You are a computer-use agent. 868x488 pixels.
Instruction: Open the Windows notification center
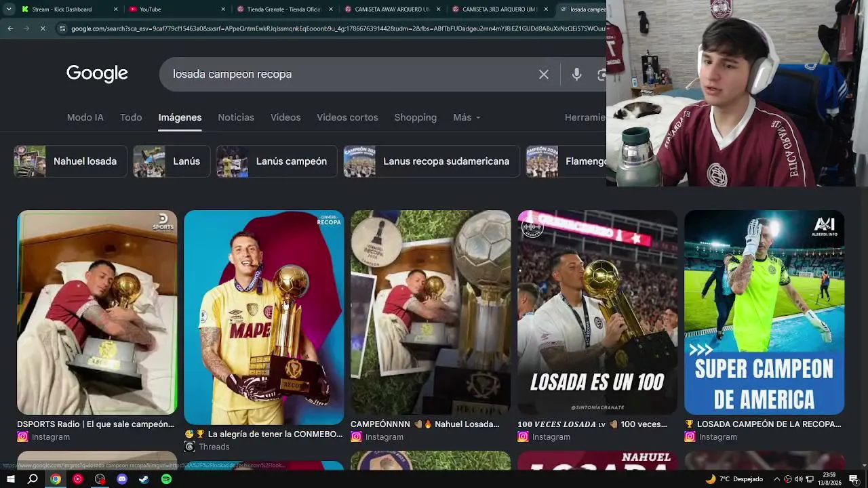[x=854, y=479]
